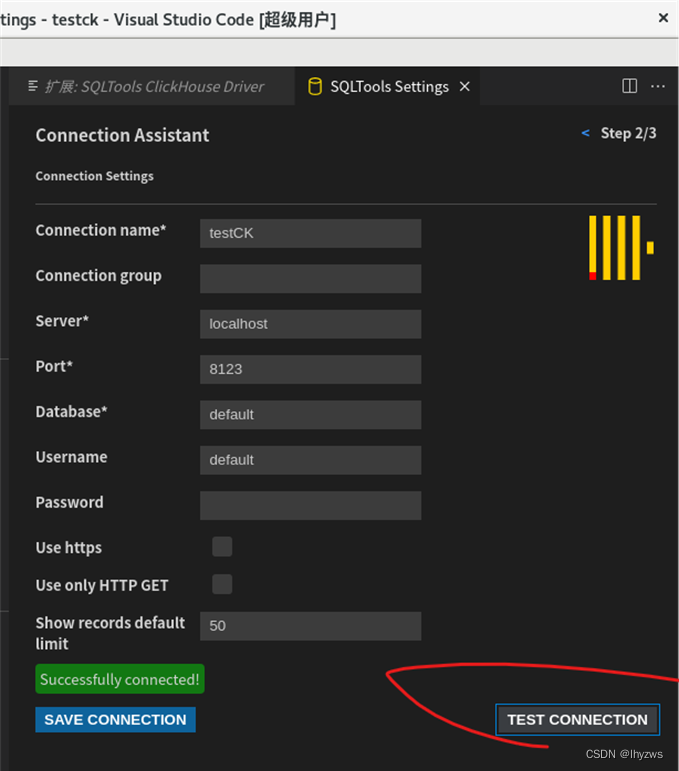Click the Username input field

(x=311, y=460)
